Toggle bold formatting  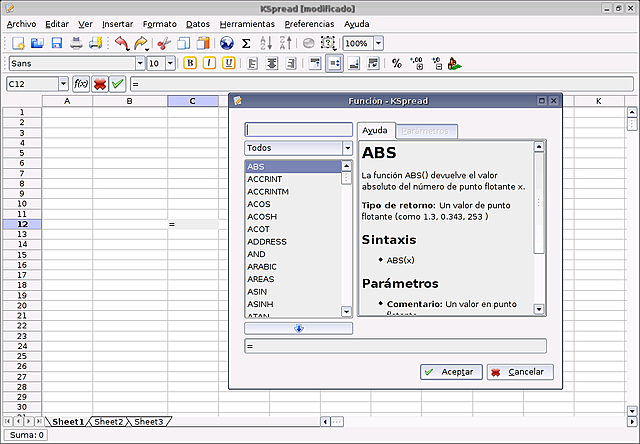[190, 63]
